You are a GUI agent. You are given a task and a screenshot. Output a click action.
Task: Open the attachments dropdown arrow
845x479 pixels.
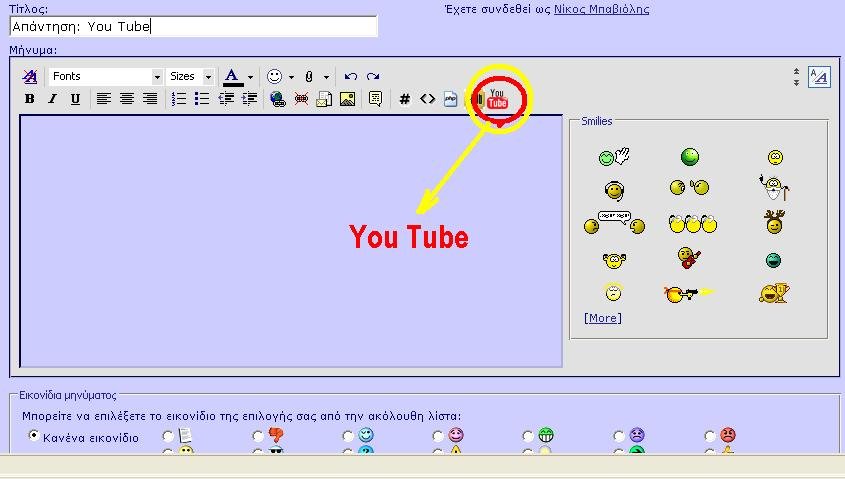click(326, 77)
